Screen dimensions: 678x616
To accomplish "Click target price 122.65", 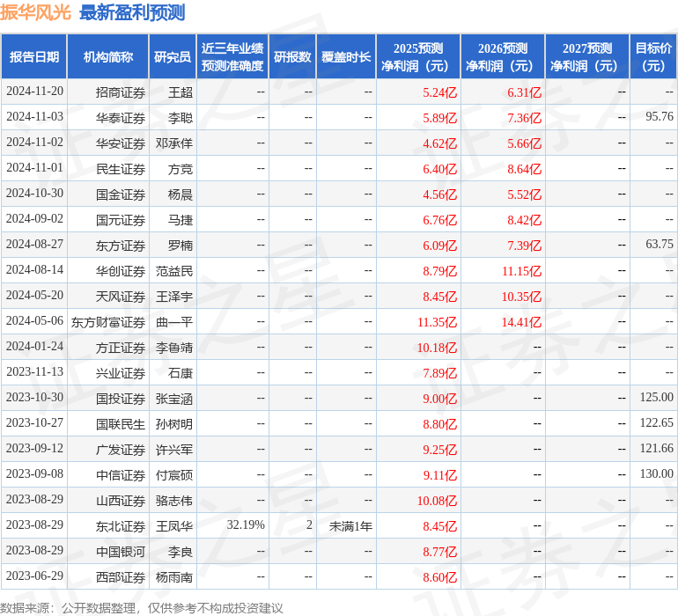I will point(656,422).
